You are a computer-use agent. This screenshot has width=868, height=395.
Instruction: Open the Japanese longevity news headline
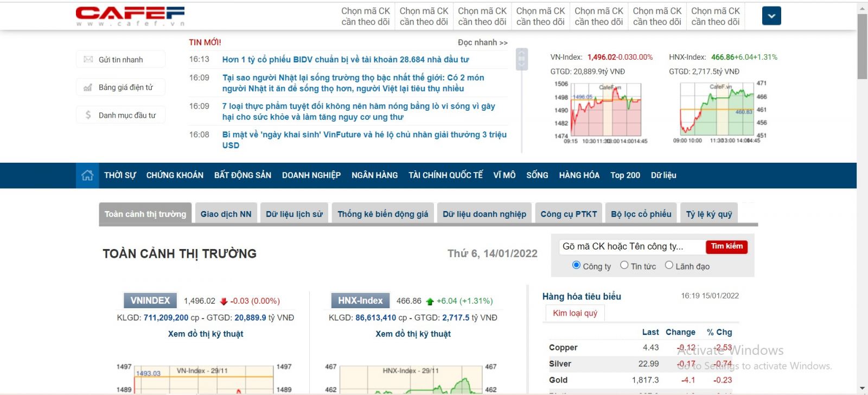353,83
